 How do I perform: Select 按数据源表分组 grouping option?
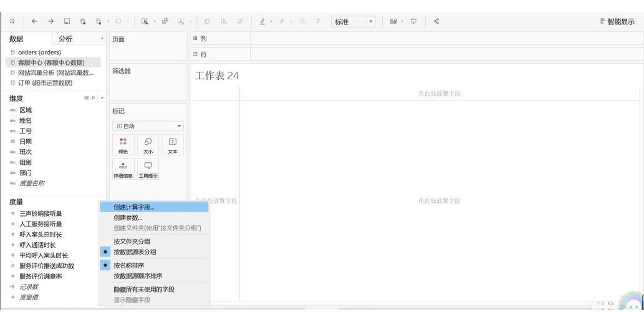click(135, 252)
